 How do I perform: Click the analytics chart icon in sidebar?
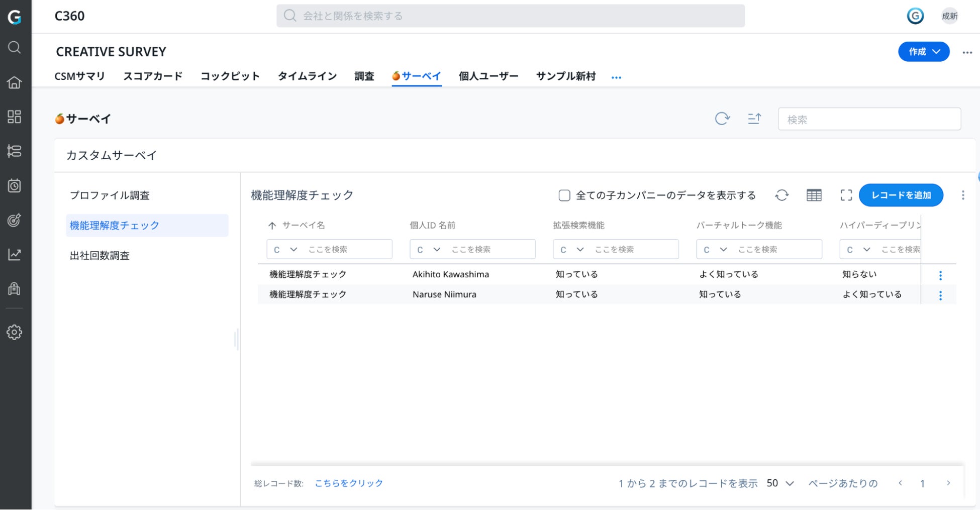tap(15, 255)
